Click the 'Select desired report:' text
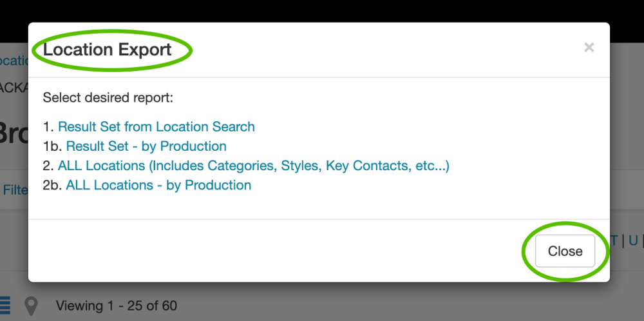644x321 pixels. (x=108, y=98)
